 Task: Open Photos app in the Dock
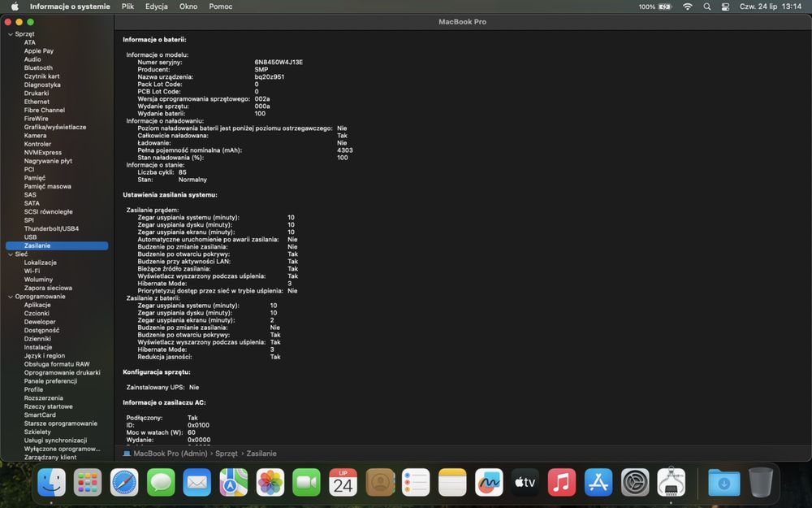click(x=270, y=483)
